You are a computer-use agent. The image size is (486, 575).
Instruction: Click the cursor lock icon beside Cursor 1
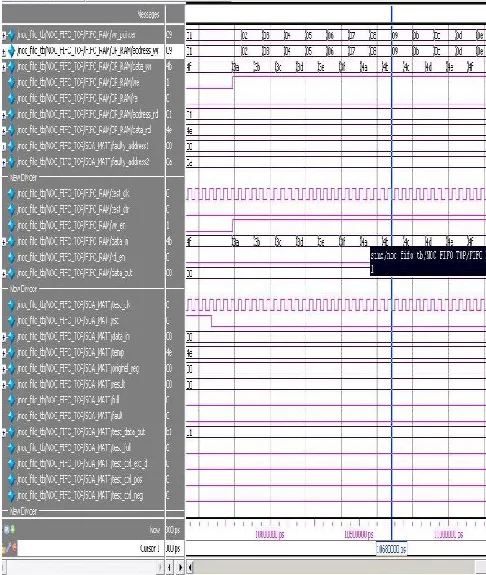[x=13, y=549]
